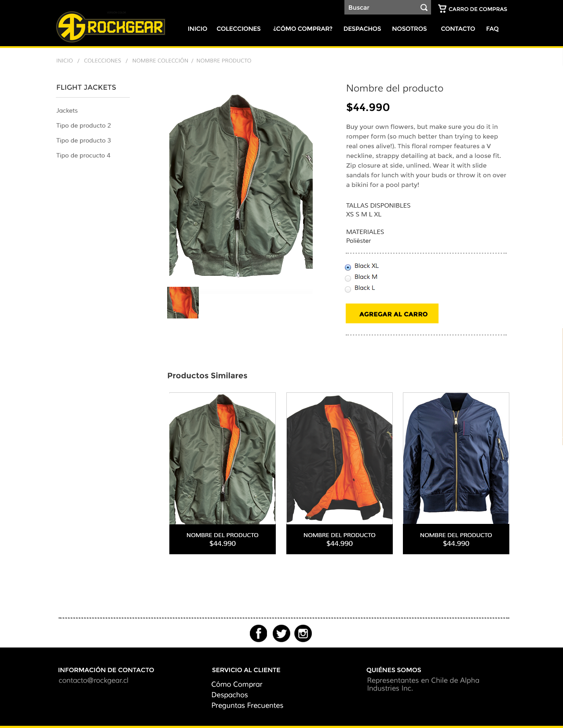Click the Preguntas Frecuentes footer link
The height and width of the screenshot is (728, 563).
[x=247, y=705]
